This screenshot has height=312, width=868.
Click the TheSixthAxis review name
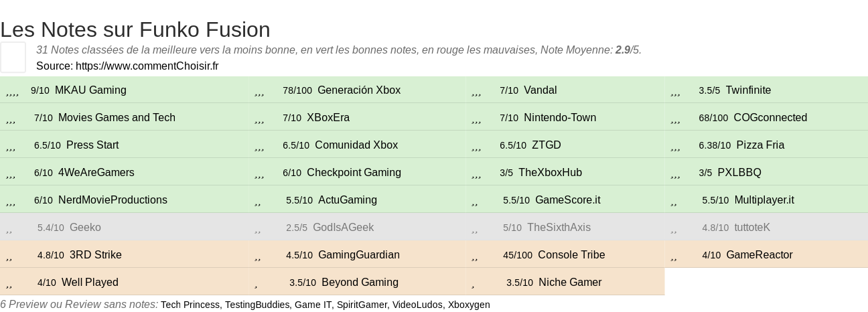tap(559, 228)
